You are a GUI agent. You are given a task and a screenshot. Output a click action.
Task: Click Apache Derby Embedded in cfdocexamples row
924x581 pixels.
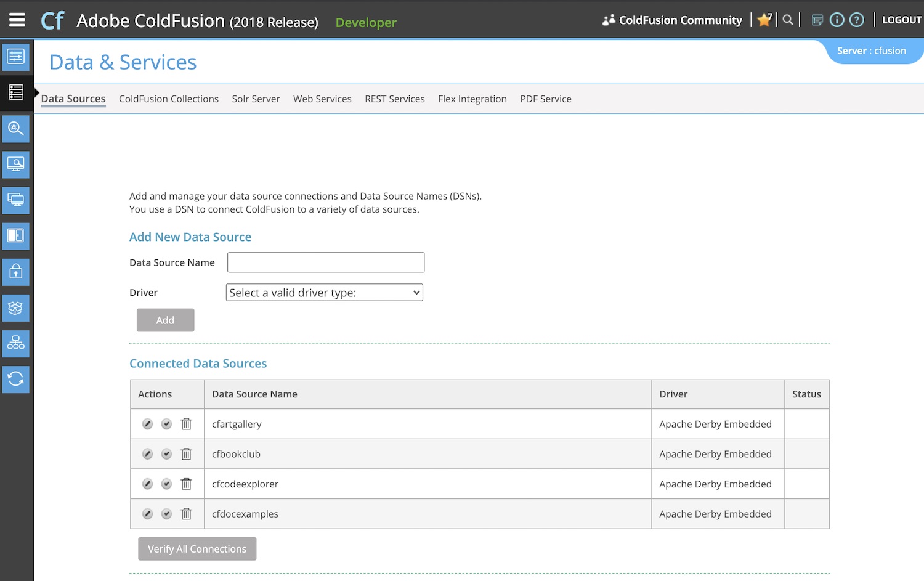click(x=715, y=514)
